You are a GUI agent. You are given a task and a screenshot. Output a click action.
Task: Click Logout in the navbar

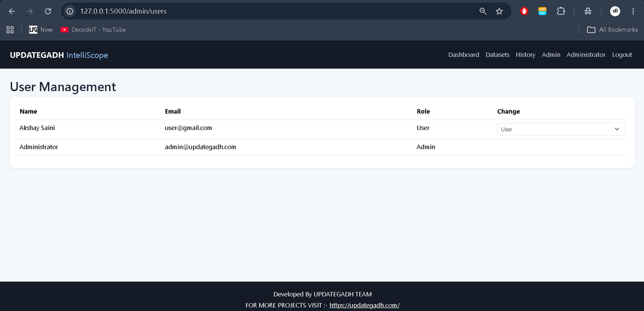[622, 55]
